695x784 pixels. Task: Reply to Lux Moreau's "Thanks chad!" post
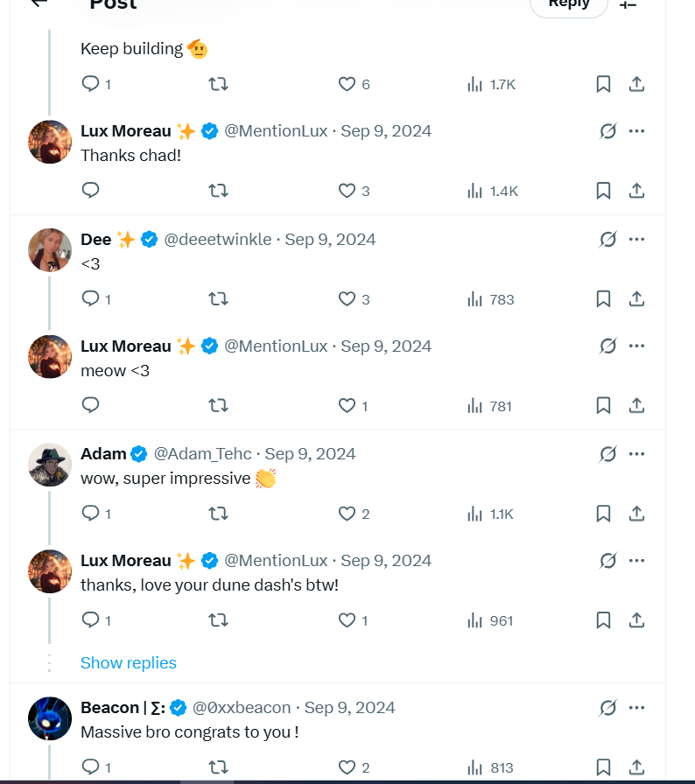[90, 191]
